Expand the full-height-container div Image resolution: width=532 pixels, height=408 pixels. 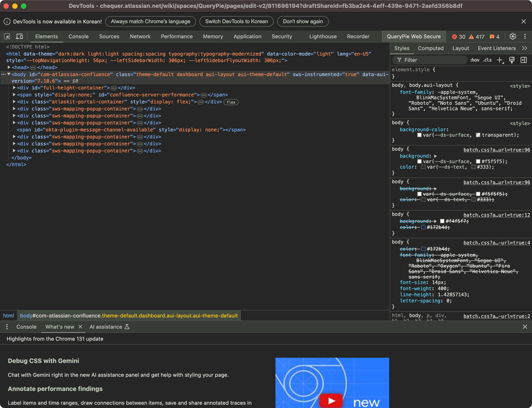point(14,88)
